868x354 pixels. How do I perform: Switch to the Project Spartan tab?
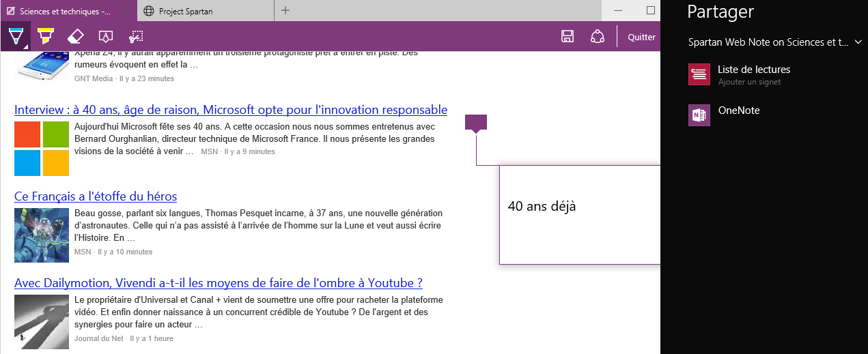click(206, 11)
